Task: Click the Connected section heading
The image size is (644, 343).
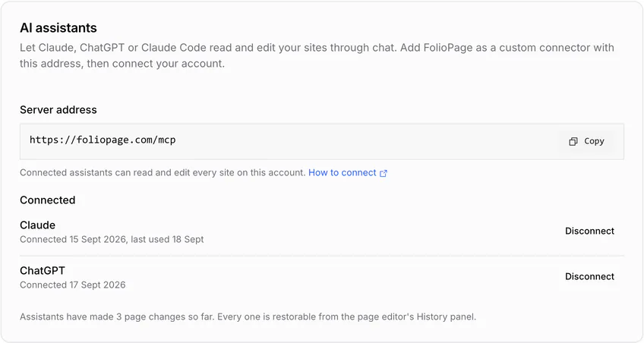Action: (48, 200)
